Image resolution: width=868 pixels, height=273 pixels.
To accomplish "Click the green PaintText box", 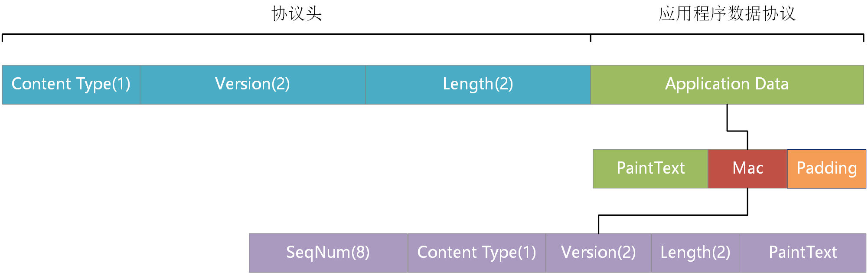I will (650, 168).
